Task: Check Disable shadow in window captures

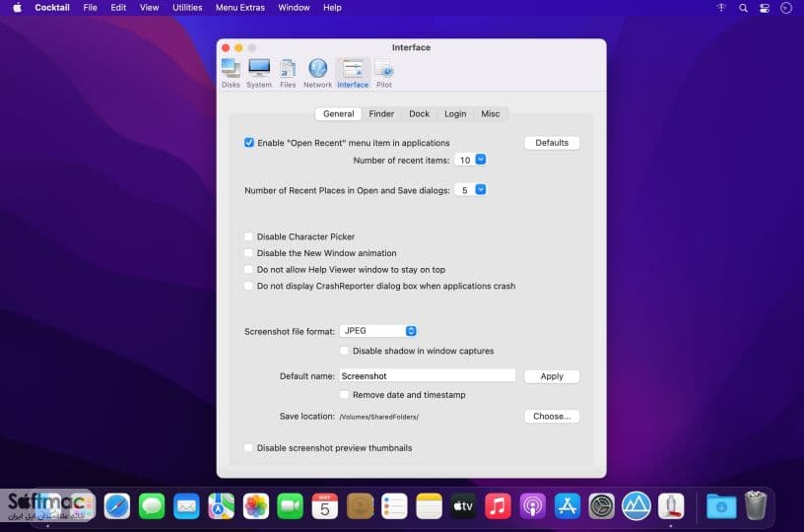Action: click(344, 351)
